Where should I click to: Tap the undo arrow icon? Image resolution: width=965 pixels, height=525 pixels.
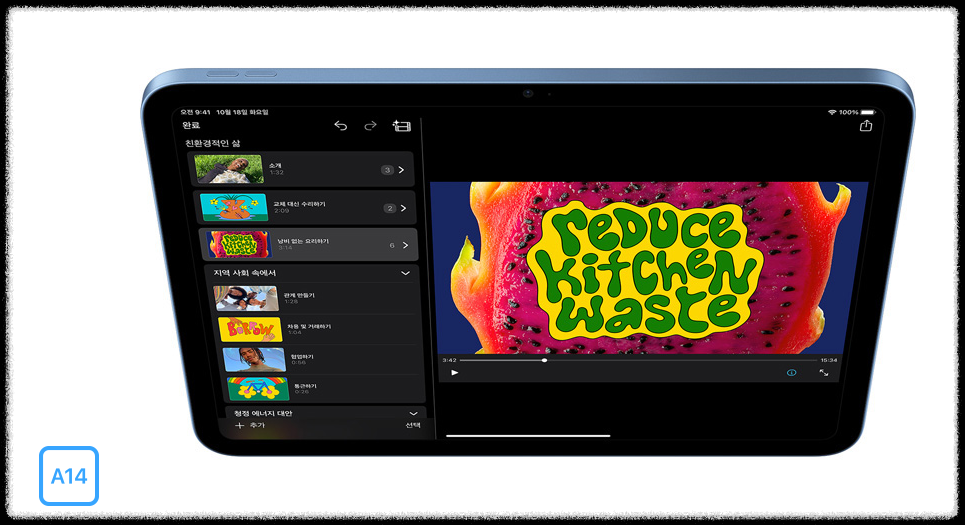(340, 126)
